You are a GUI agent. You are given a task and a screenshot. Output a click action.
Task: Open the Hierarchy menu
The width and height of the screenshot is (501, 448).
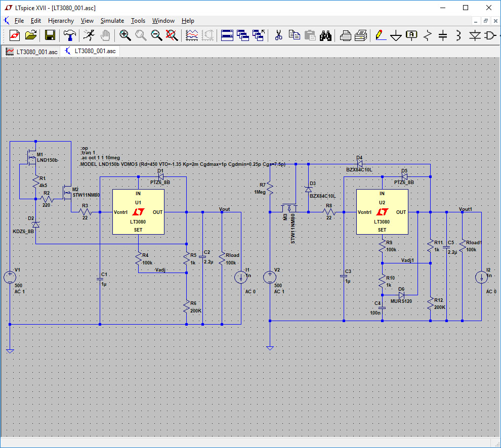coord(61,21)
